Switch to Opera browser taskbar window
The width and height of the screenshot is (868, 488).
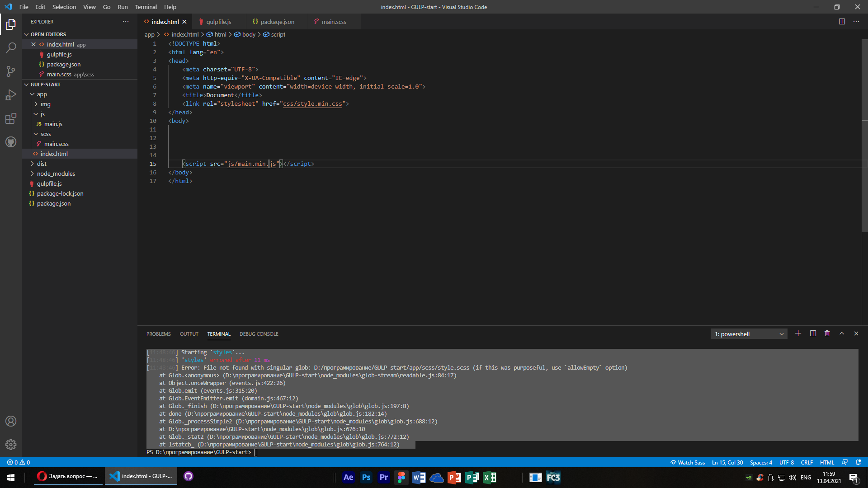coord(68,477)
